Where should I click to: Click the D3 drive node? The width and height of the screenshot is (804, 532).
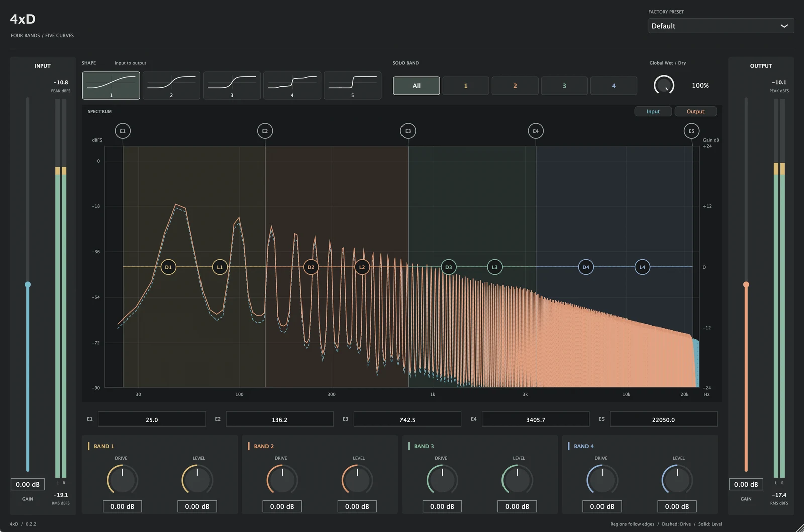point(449,267)
